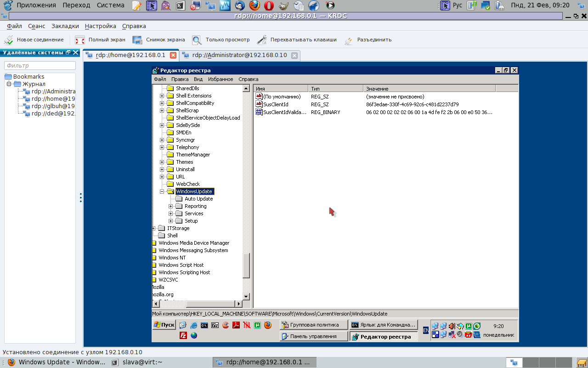The height and width of the screenshot is (368, 588).
Task: Switch to Панель управления taskbar window
Action: click(x=314, y=336)
